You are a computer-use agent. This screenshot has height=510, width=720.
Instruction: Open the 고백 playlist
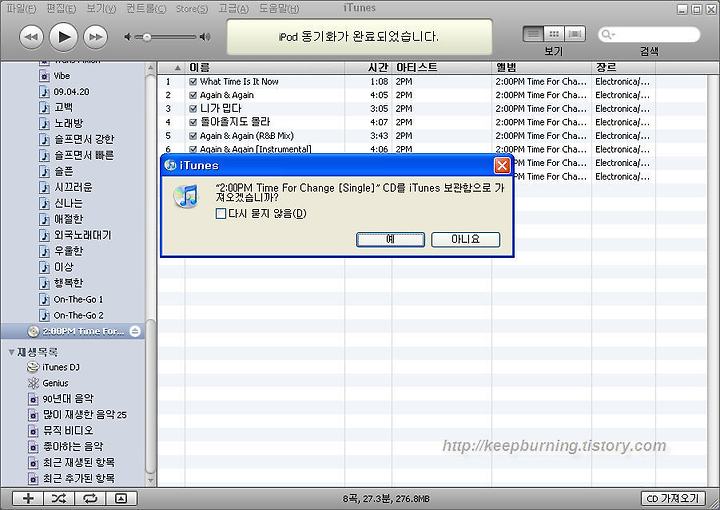63,107
